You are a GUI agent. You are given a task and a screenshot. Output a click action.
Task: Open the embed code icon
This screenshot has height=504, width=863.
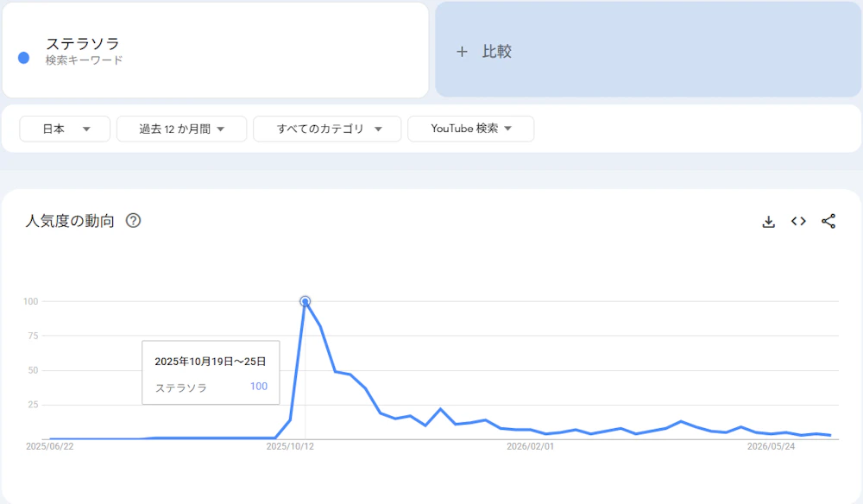pyautogui.click(x=798, y=221)
